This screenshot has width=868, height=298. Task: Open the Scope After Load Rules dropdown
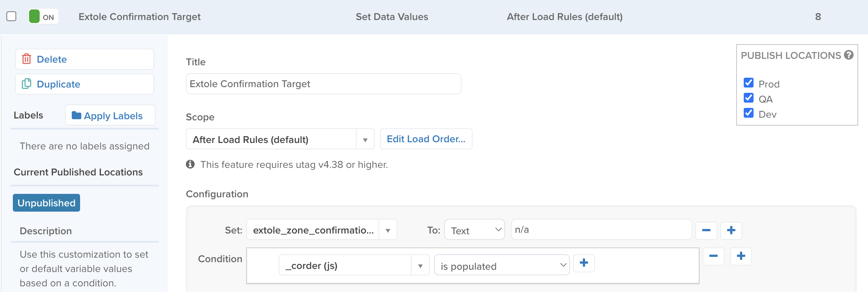(280, 139)
